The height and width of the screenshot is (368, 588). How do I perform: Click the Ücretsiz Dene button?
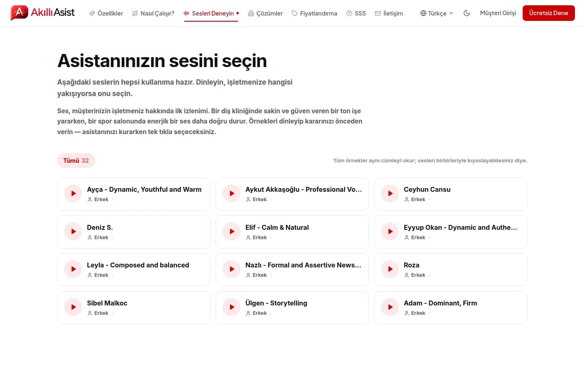point(549,13)
